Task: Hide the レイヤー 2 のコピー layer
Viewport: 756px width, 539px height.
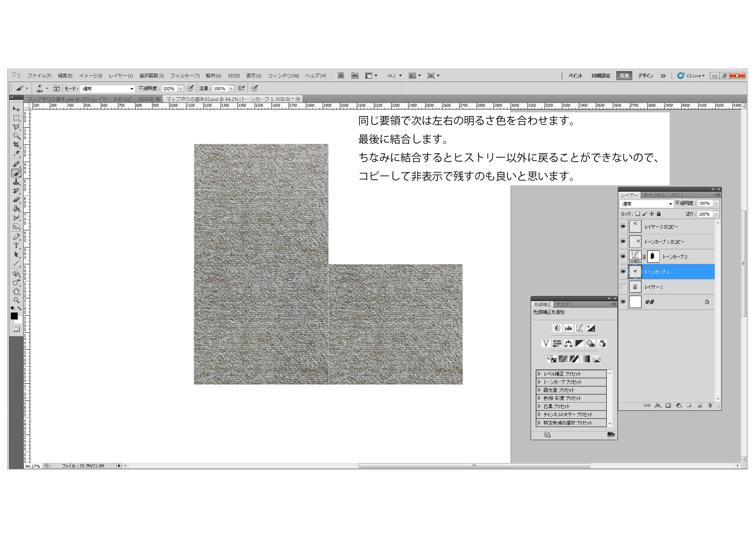Action: pyautogui.click(x=623, y=226)
